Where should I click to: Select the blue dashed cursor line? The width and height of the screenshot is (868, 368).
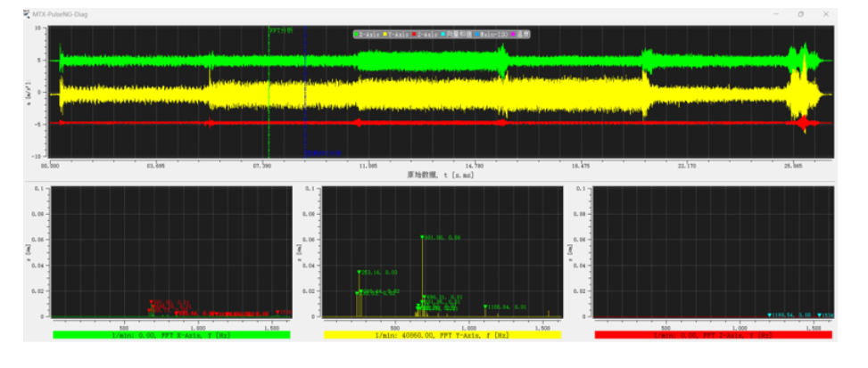[x=305, y=93]
